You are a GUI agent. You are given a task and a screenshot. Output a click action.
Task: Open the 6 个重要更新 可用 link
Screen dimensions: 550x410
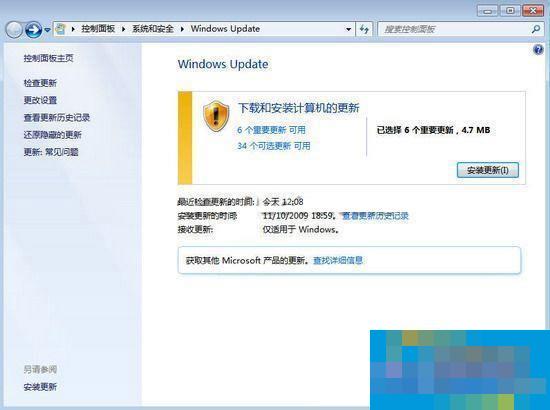tap(271, 130)
